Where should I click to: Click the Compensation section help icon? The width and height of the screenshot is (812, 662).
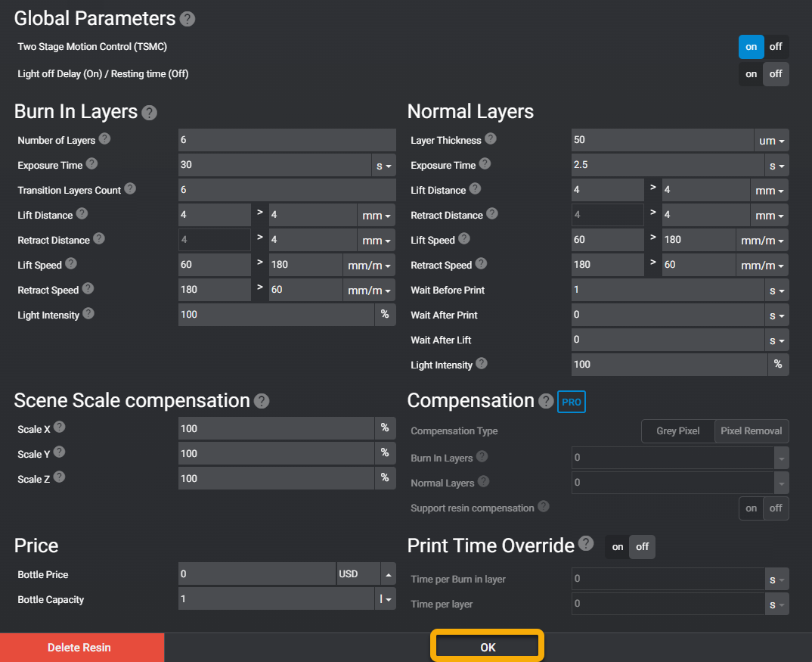click(x=546, y=401)
